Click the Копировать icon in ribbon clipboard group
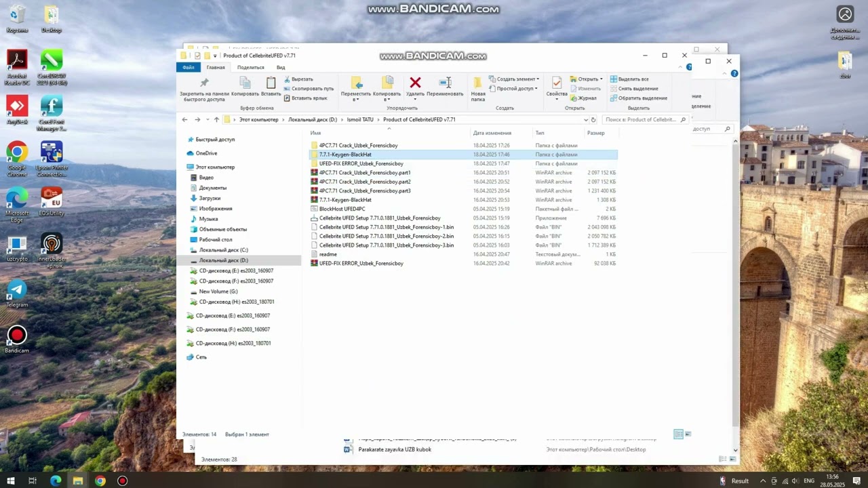The height and width of the screenshot is (488, 868). click(245, 83)
